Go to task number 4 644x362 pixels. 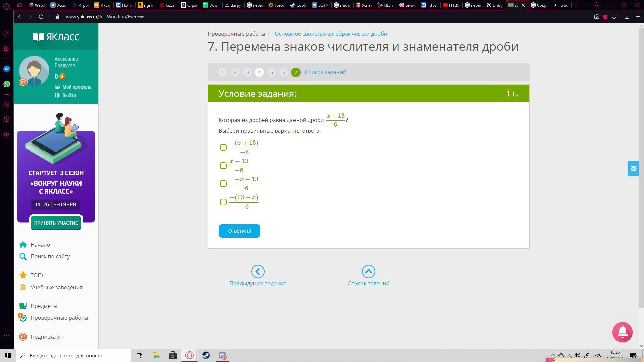point(259,72)
